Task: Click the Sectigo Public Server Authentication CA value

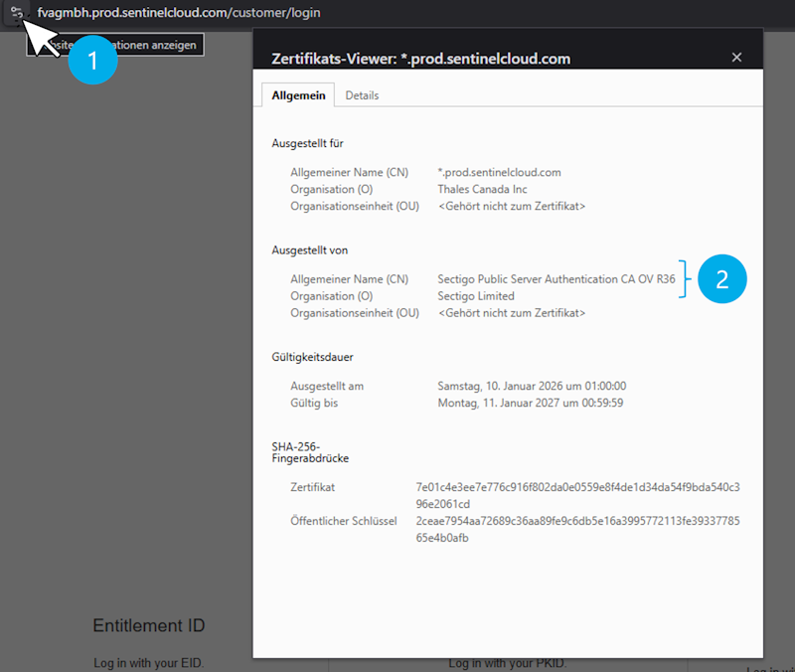Action: [x=556, y=279]
